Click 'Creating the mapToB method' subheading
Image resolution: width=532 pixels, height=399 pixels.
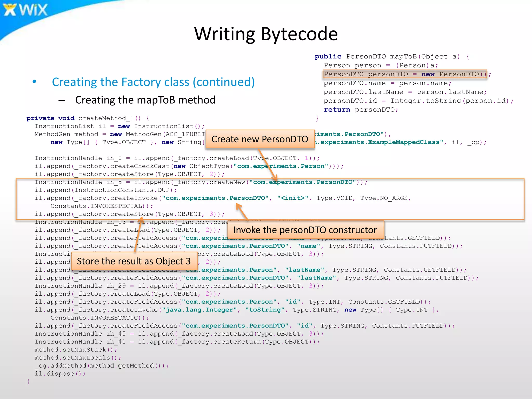pyautogui.click(x=145, y=100)
